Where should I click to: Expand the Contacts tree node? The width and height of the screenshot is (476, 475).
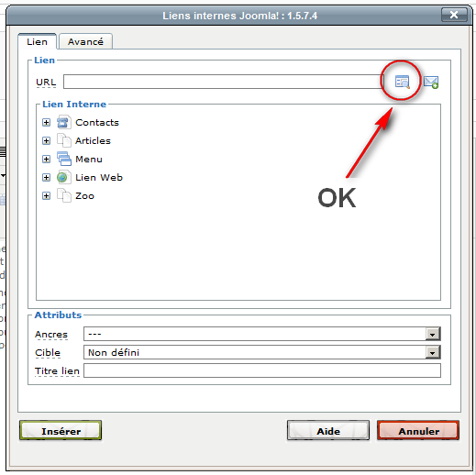pos(46,123)
